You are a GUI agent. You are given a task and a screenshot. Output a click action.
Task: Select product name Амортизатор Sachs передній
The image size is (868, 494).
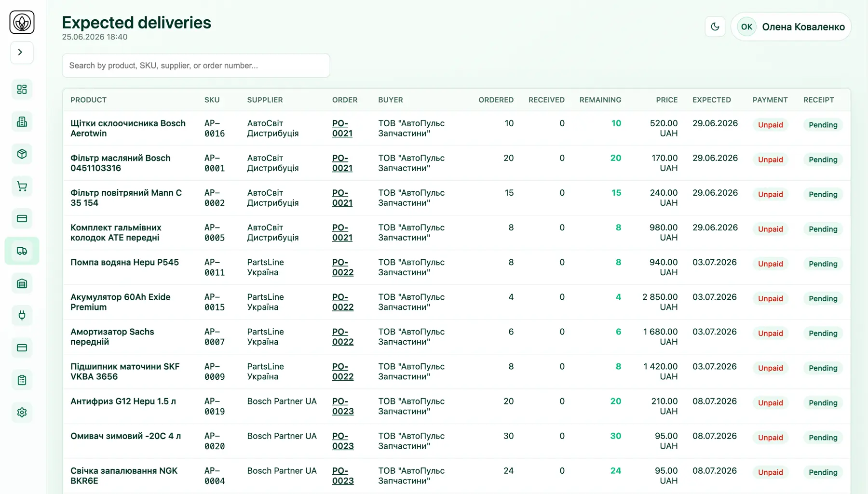click(112, 336)
